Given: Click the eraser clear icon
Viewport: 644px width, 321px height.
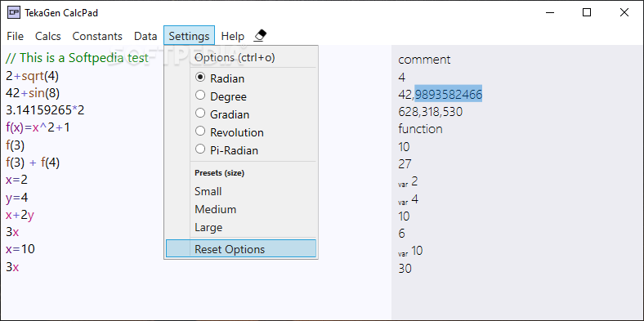Looking at the screenshot, I should pos(260,36).
